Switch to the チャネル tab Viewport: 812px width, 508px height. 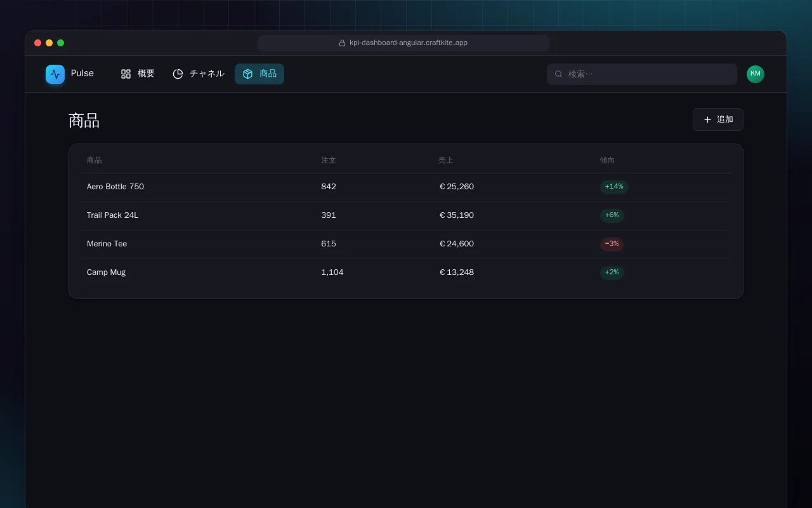(199, 74)
